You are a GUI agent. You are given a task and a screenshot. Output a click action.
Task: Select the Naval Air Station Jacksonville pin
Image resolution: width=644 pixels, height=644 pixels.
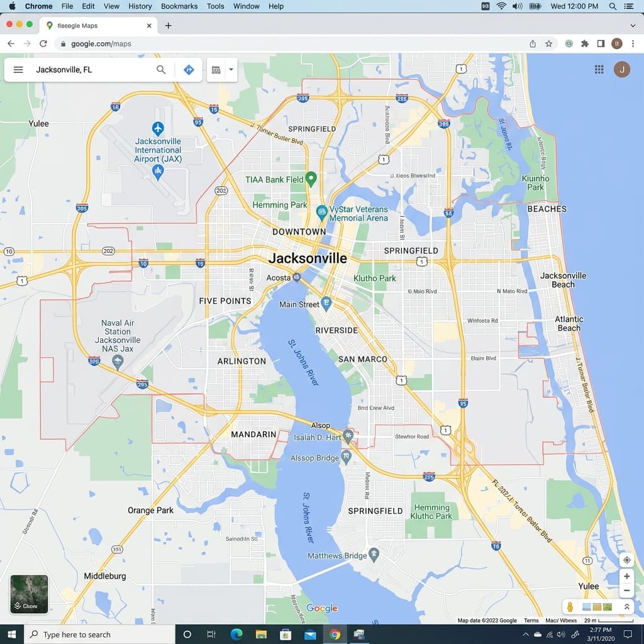pos(118,362)
